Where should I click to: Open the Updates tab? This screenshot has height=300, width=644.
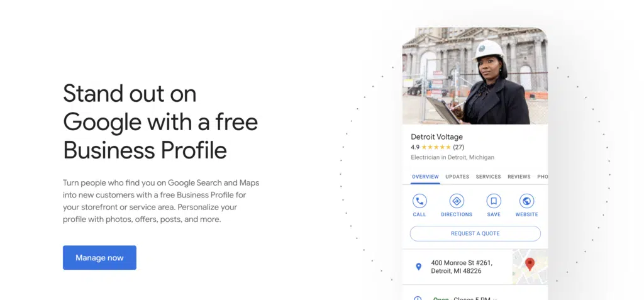point(457,177)
